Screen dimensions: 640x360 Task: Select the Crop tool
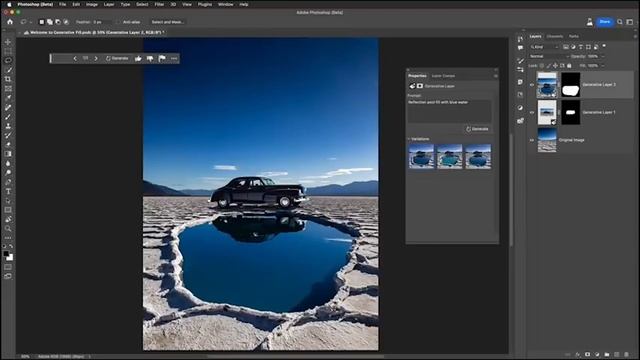click(x=8, y=79)
